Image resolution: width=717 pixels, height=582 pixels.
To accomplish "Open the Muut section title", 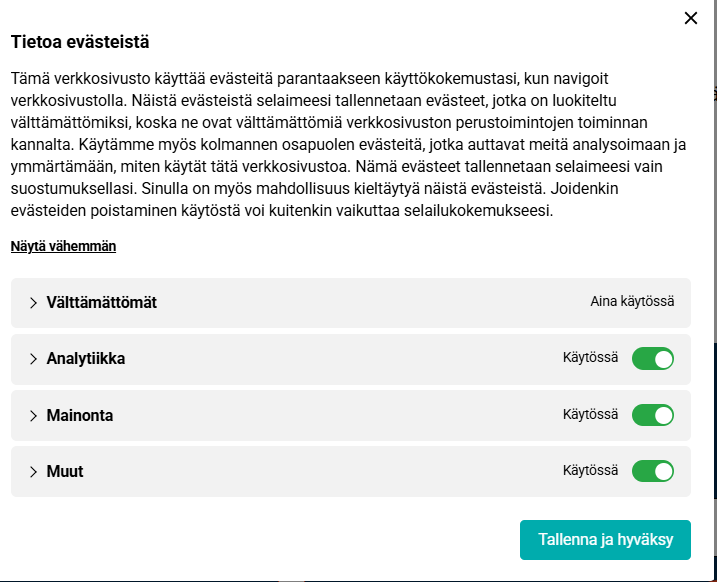I will click(65, 471).
